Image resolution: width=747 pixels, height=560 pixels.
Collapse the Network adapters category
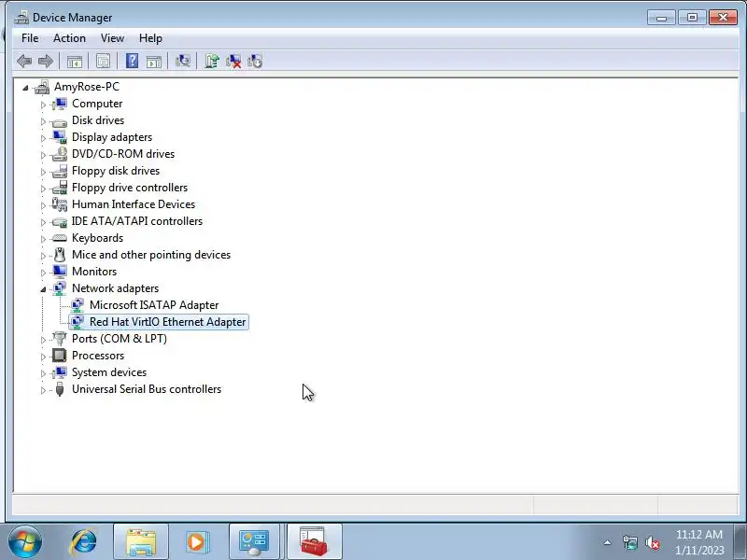[x=43, y=289]
